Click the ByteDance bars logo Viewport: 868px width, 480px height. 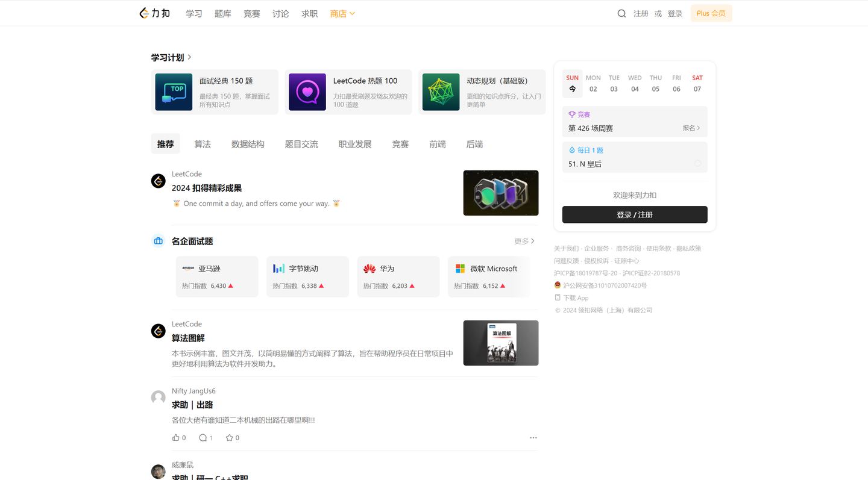point(278,269)
